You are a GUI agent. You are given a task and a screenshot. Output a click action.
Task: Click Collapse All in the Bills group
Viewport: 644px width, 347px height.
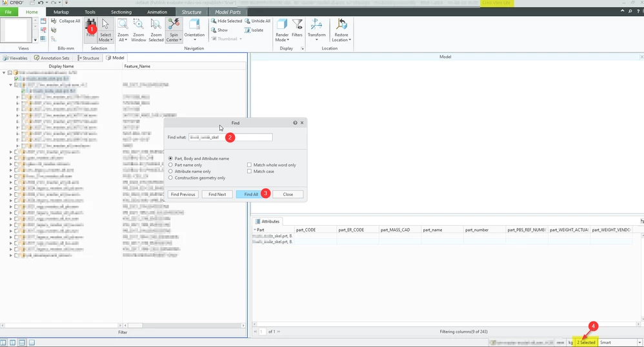pos(66,21)
